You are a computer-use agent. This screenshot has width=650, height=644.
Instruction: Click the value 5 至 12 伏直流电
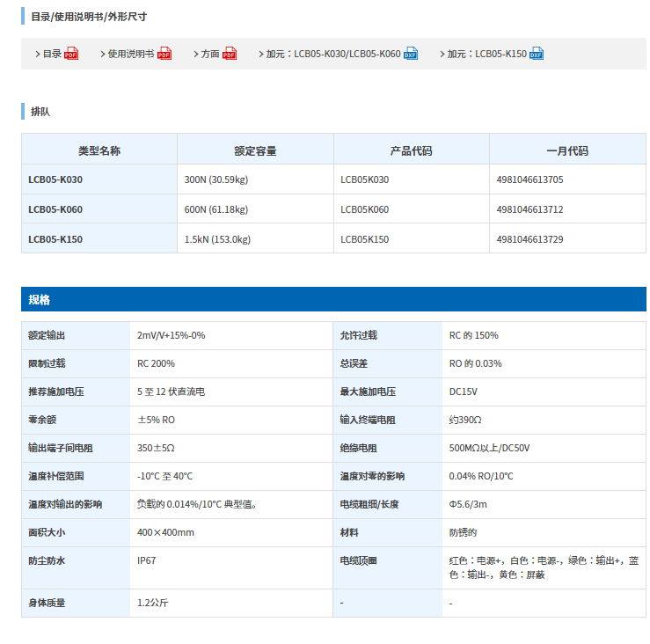[172, 392]
